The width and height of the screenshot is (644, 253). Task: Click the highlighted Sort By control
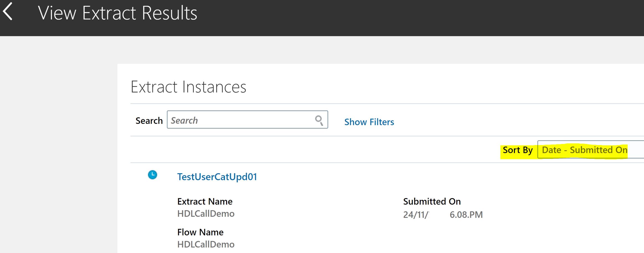coord(517,150)
